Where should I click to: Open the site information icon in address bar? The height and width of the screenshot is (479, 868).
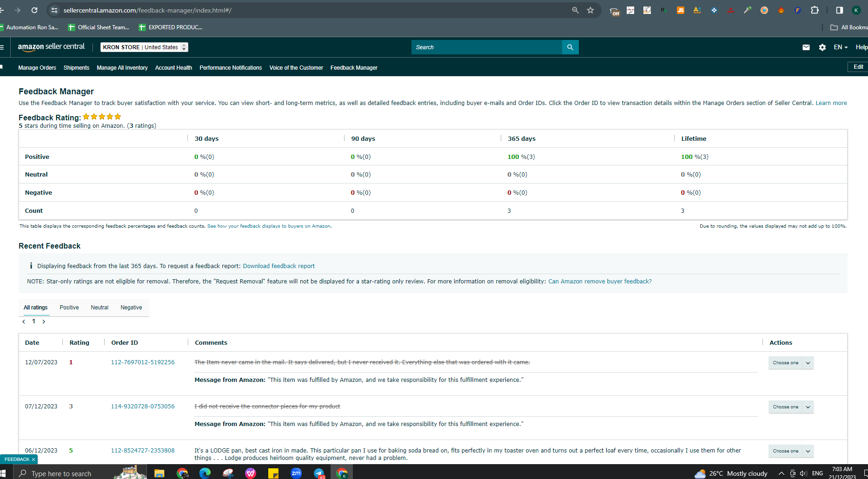click(x=54, y=10)
